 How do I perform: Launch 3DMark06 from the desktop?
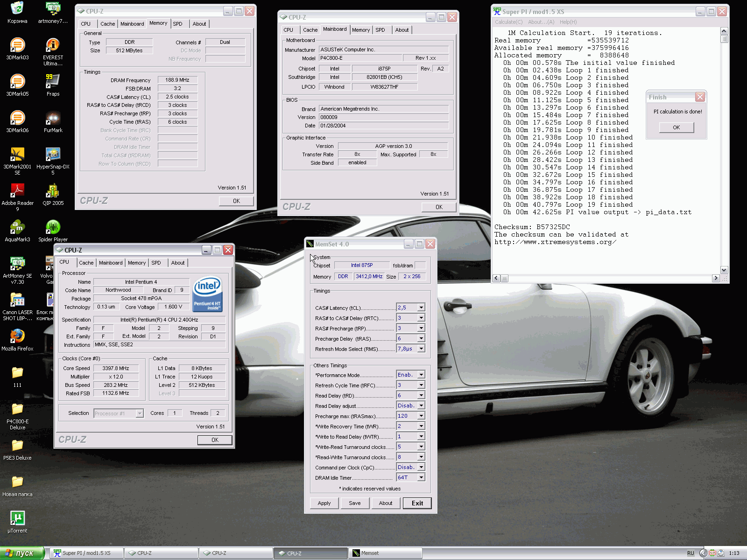tap(17, 122)
